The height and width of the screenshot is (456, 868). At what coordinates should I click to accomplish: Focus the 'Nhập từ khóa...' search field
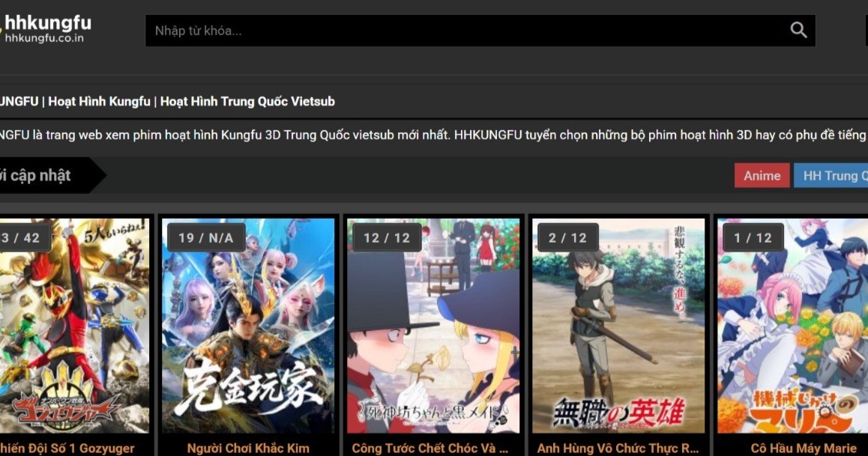[x=465, y=31]
